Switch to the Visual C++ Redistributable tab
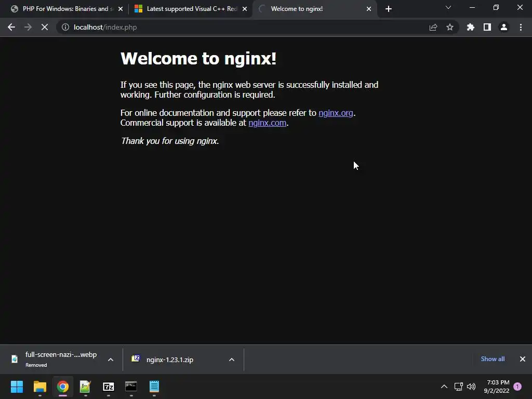Screen dimensions: 532x399 point(191,9)
